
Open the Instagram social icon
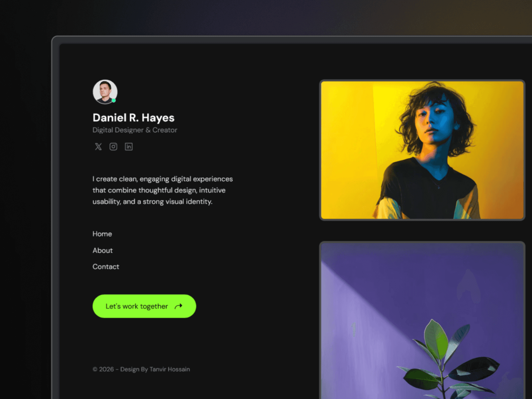(x=113, y=147)
